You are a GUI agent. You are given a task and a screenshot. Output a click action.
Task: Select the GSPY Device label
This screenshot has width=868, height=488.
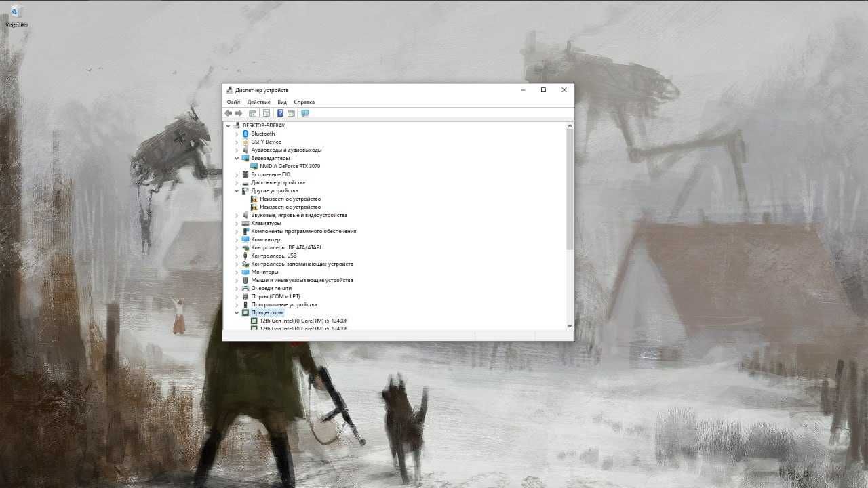[266, 142]
